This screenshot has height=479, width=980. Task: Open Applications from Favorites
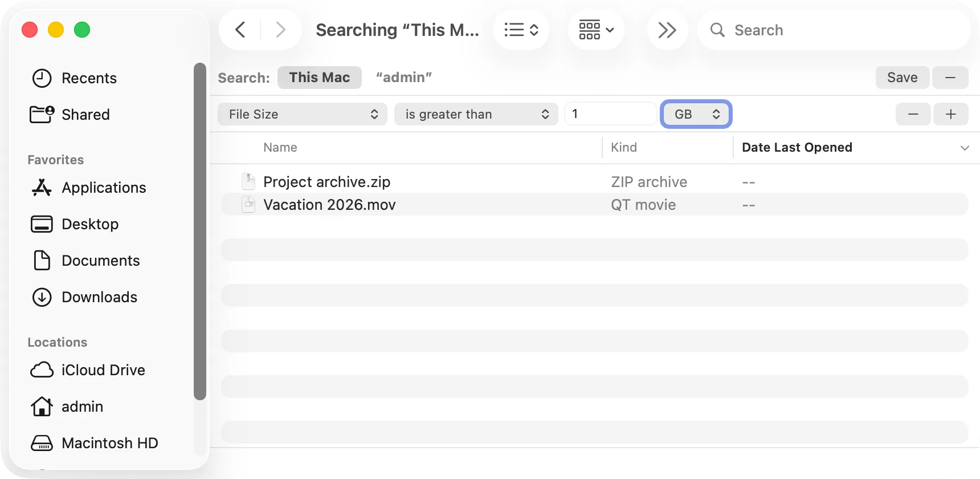coord(104,188)
